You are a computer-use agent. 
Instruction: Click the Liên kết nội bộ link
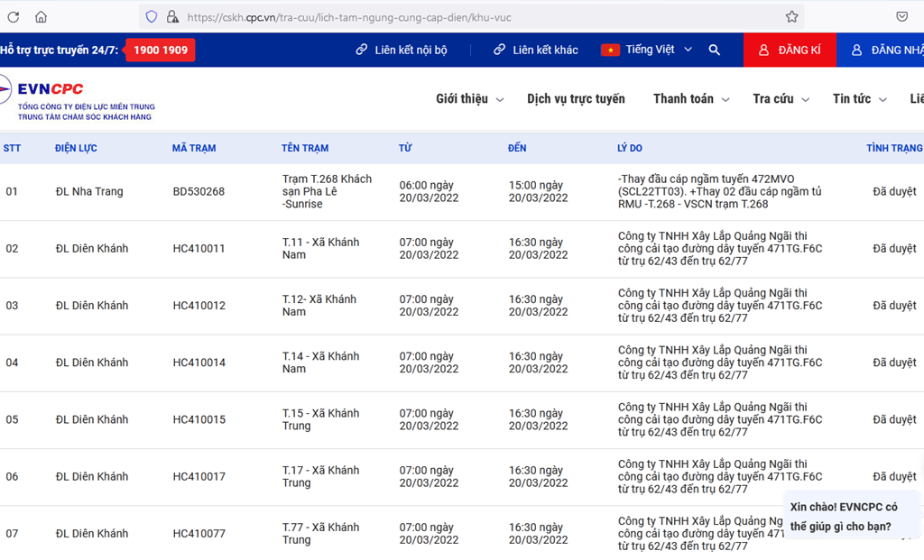tap(402, 50)
